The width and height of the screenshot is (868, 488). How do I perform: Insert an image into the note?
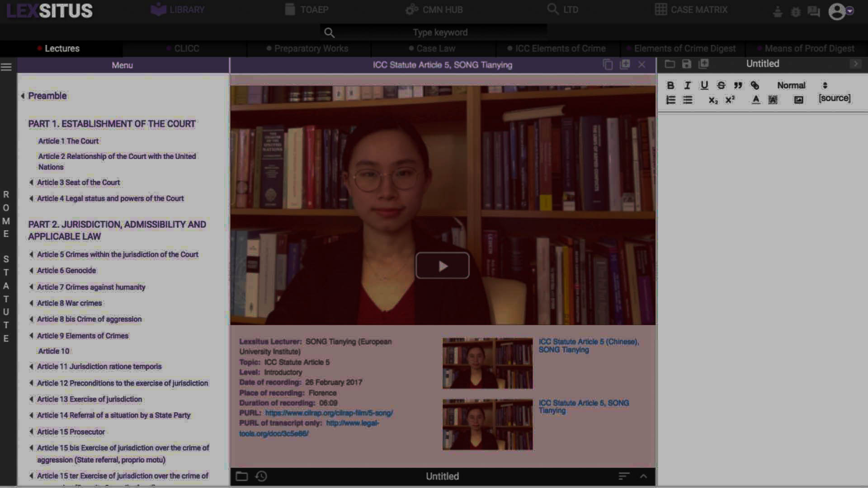tap(798, 100)
